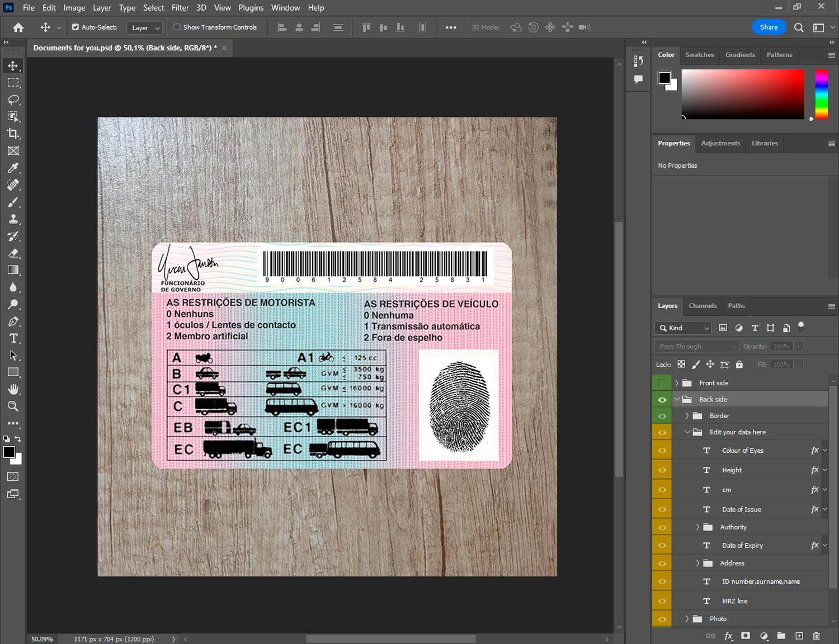Click the Share button
Screen dimensions: 839x644
769,27
